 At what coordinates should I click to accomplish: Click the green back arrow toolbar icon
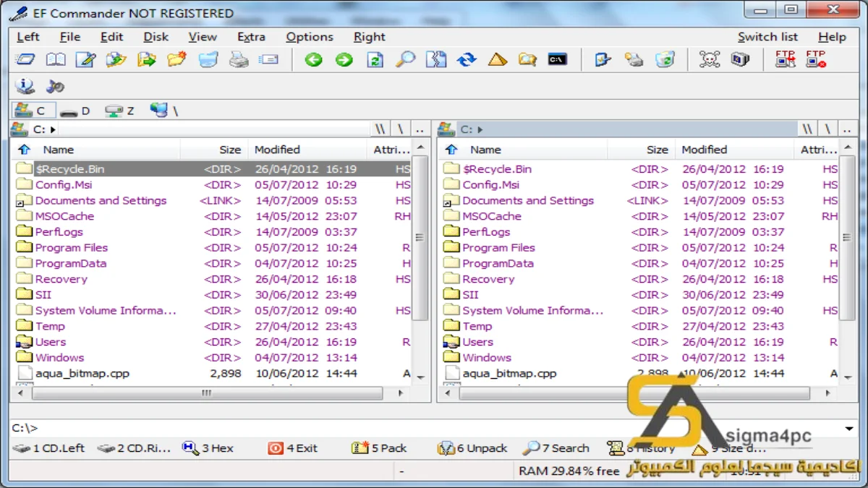313,60
